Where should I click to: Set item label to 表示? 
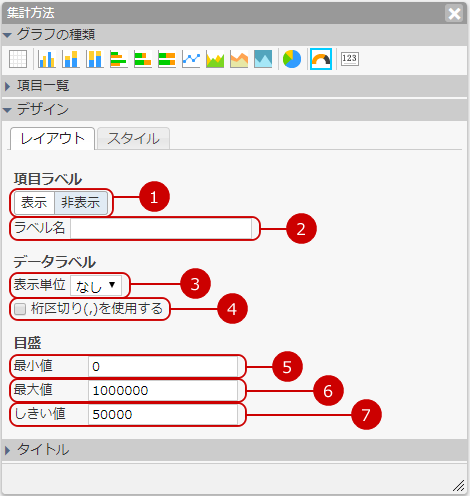coord(34,202)
